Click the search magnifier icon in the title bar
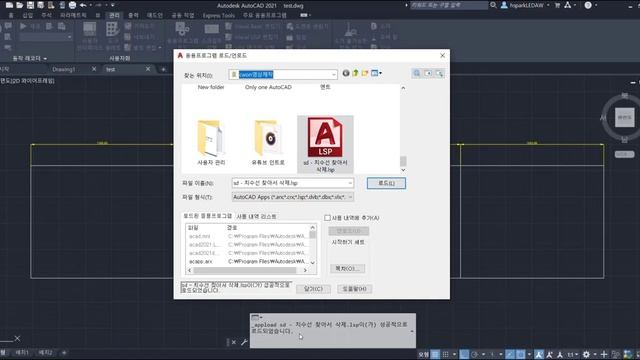The height and width of the screenshot is (360, 640). 493,5
